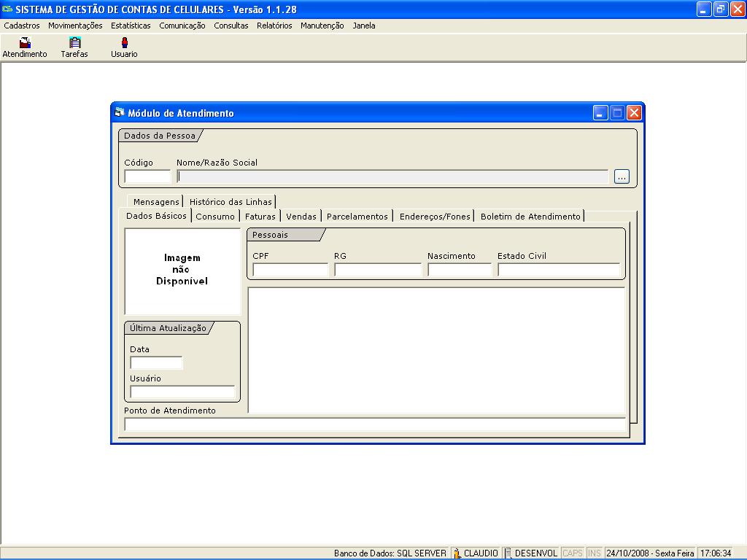
Task: Open the Manutenção menu
Action: coord(322,26)
